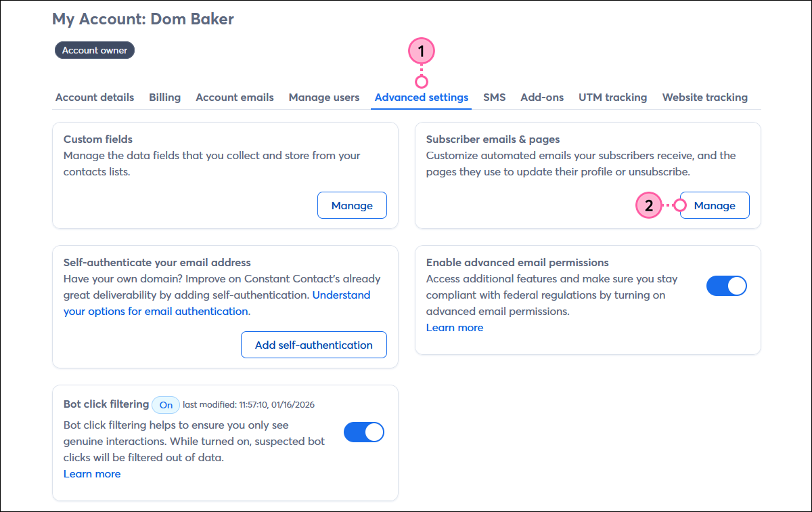The height and width of the screenshot is (512, 812).
Task: Switch to the Account details tab
Action: coord(94,97)
